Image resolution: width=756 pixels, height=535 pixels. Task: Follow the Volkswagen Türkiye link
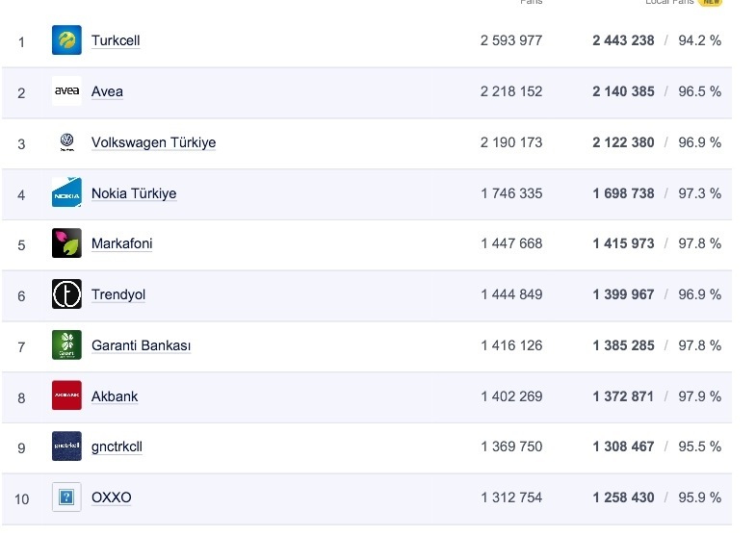point(153,142)
